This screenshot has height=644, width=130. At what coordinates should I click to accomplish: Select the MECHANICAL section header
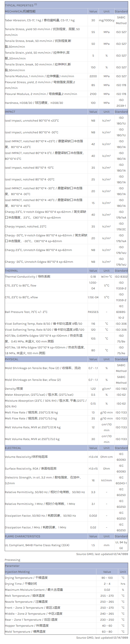tap(20, 11)
